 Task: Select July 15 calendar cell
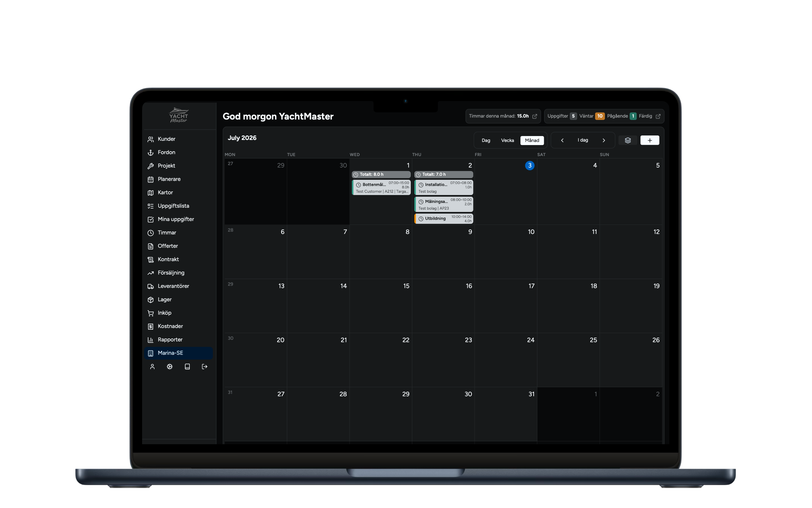click(381, 306)
